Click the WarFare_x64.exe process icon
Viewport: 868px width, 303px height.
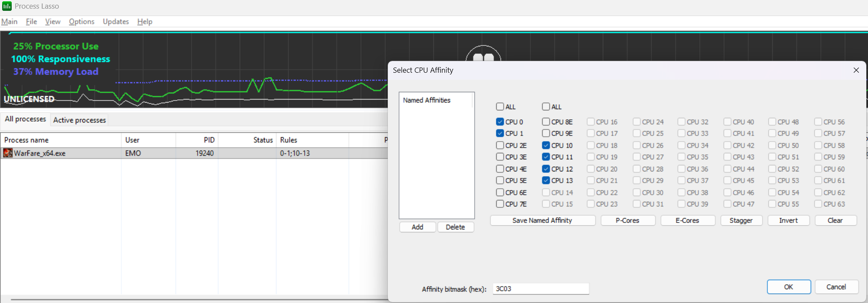click(x=8, y=153)
